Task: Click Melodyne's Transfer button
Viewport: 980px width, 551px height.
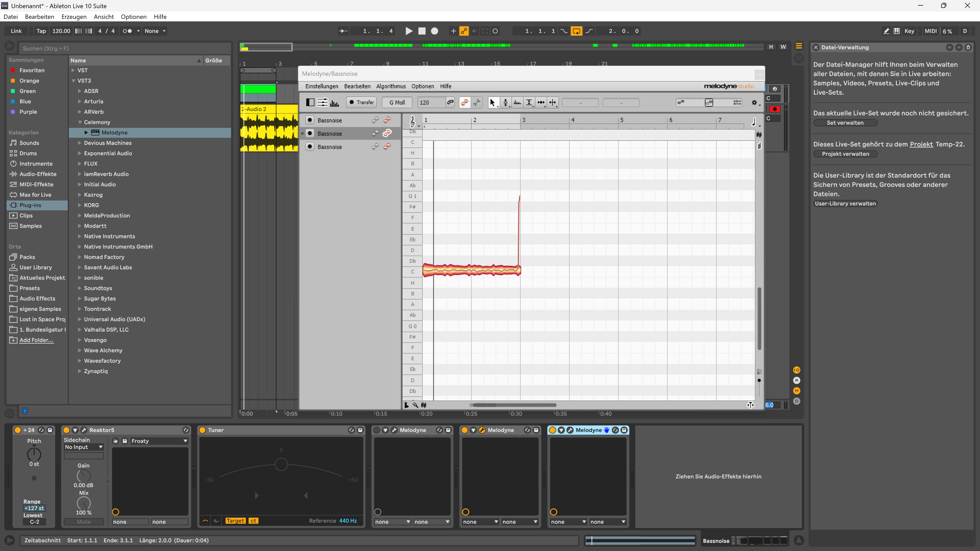Action: [361, 102]
